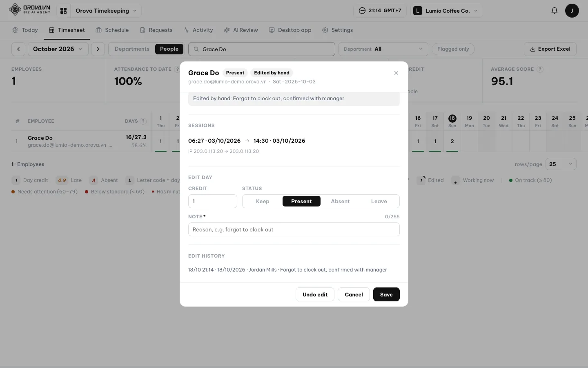Click the Credit input field

[x=213, y=201]
